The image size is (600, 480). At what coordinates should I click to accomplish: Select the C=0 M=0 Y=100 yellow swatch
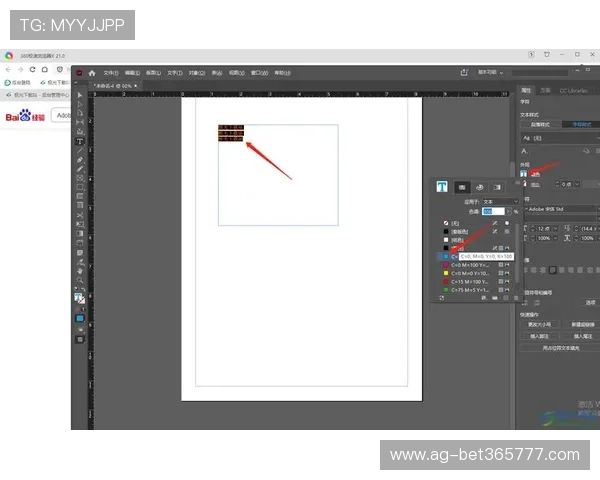coord(466,272)
